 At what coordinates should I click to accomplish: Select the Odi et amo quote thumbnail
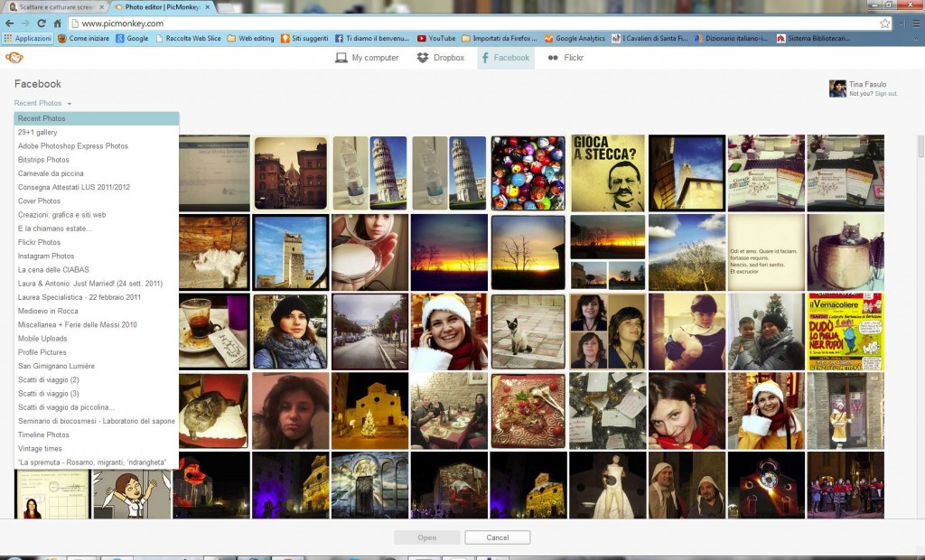(766, 253)
